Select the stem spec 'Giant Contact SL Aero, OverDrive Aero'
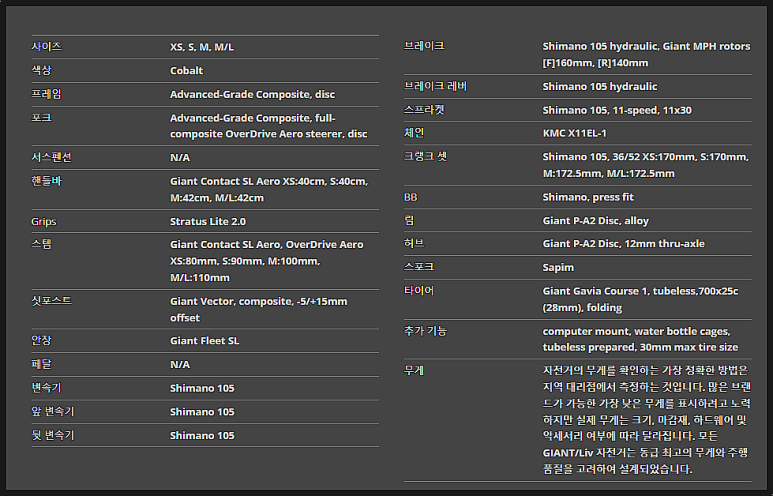 tap(267, 261)
